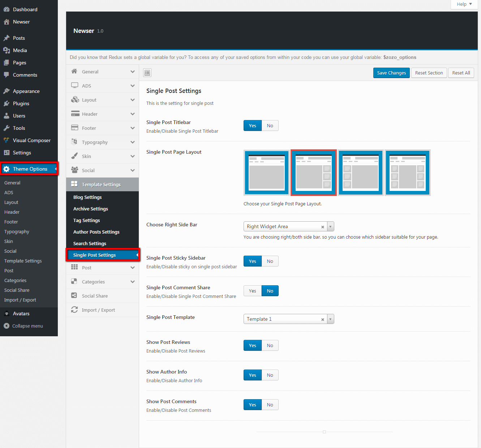
Task: Select the left sidebar page layout
Action: pos(361,173)
